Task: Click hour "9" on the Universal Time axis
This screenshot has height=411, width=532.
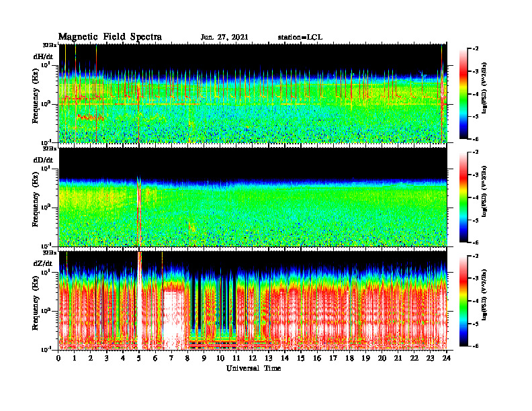Action: (x=204, y=359)
